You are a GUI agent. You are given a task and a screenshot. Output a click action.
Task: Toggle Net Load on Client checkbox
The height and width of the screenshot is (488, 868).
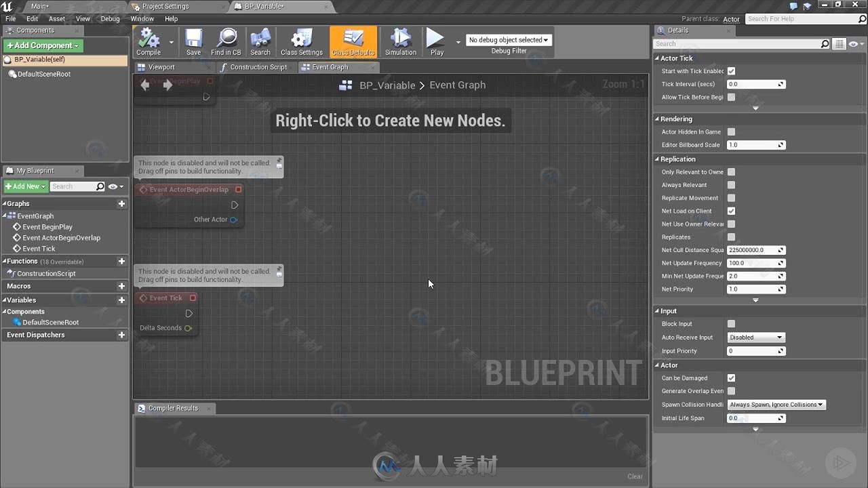pos(731,211)
